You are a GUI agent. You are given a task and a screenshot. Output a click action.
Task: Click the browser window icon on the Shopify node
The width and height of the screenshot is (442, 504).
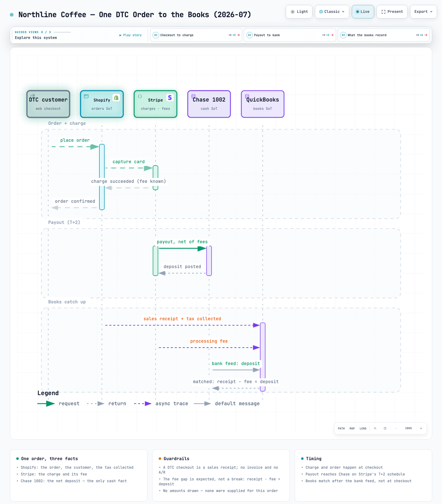[86, 96]
